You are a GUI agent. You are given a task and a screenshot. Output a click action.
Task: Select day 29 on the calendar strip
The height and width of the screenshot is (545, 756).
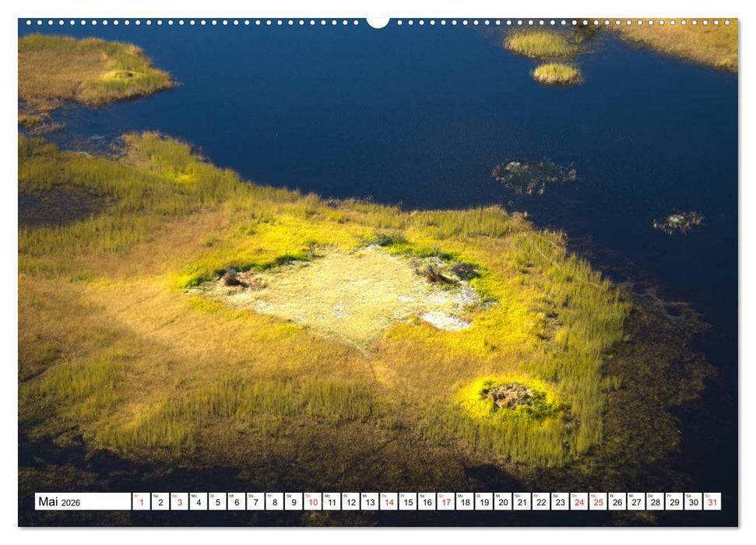pyautogui.click(x=674, y=502)
